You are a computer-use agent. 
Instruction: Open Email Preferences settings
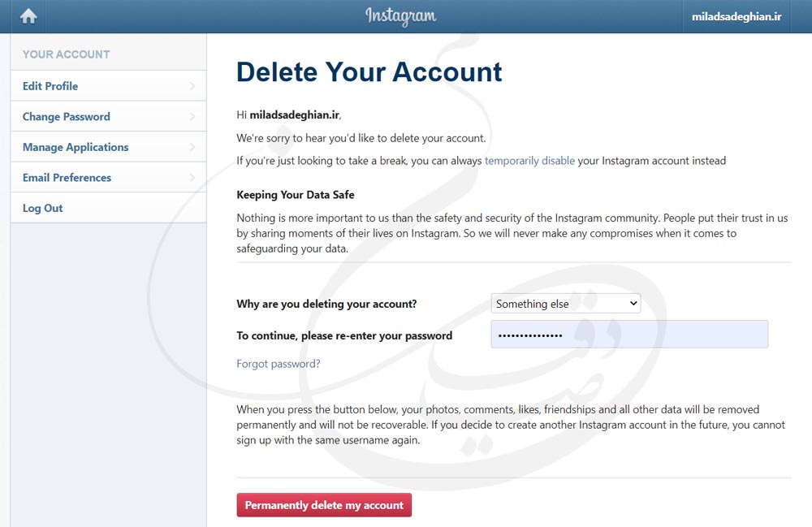67,178
